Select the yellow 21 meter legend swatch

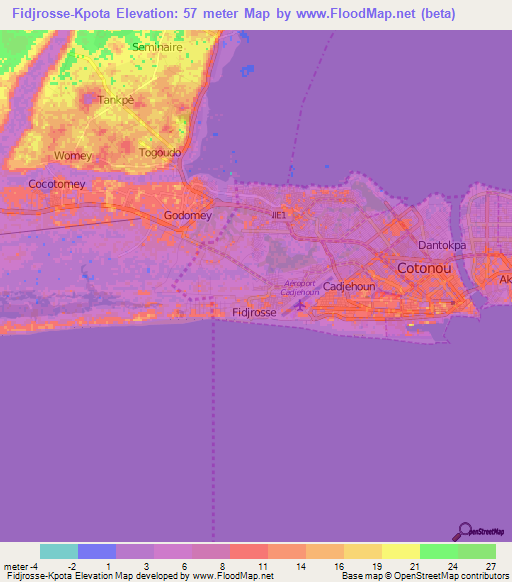tap(401, 551)
